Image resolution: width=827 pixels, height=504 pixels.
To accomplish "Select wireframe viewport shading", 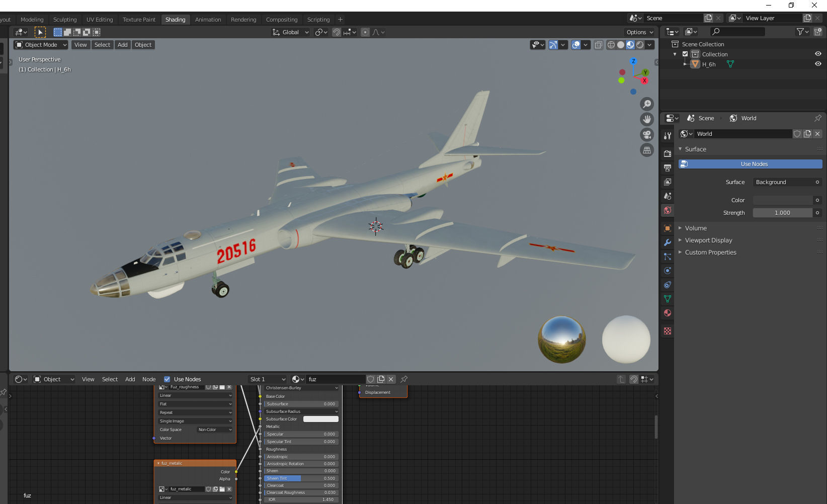I will click(611, 45).
